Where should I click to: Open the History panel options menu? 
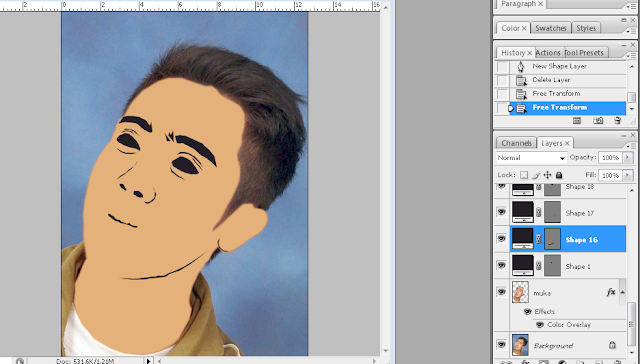coord(631,55)
